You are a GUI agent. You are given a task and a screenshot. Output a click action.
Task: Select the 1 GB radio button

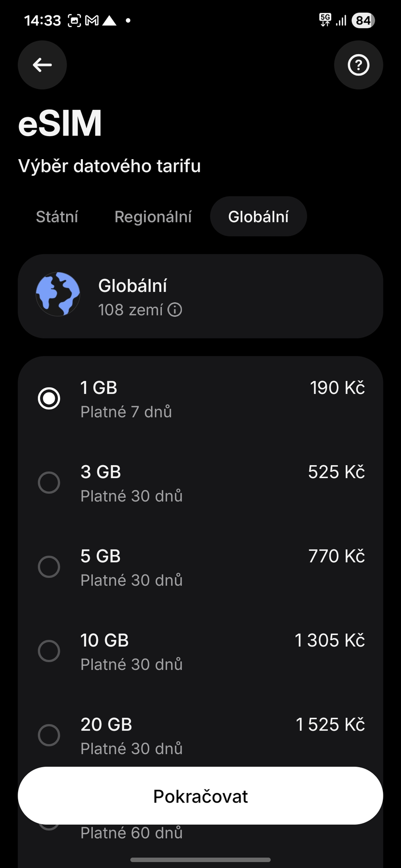coord(49,398)
